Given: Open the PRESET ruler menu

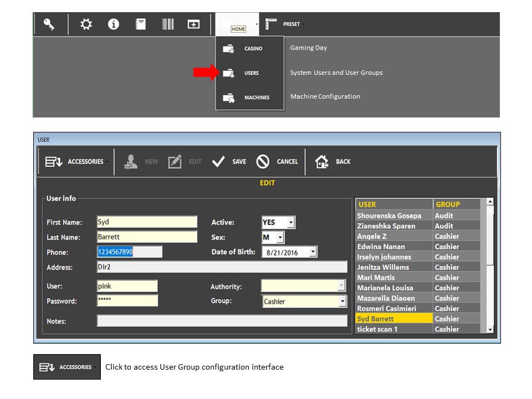Looking at the screenshot, I should 284,24.
